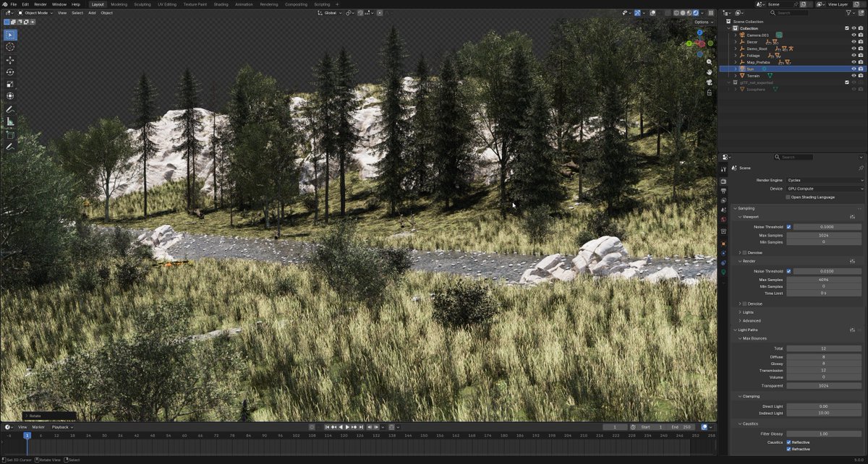Select the Add Cube tool
Screen dimensions: 868x464
coord(10,134)
